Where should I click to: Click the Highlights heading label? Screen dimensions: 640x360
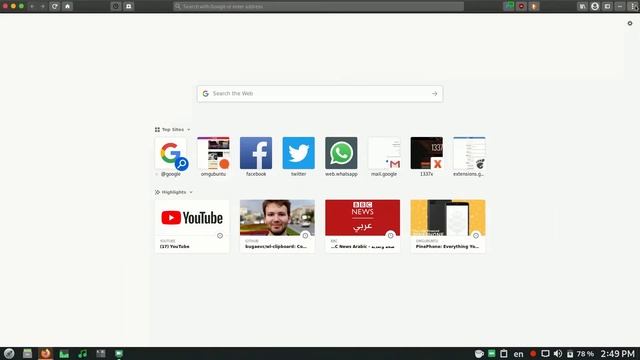[174, 192]
